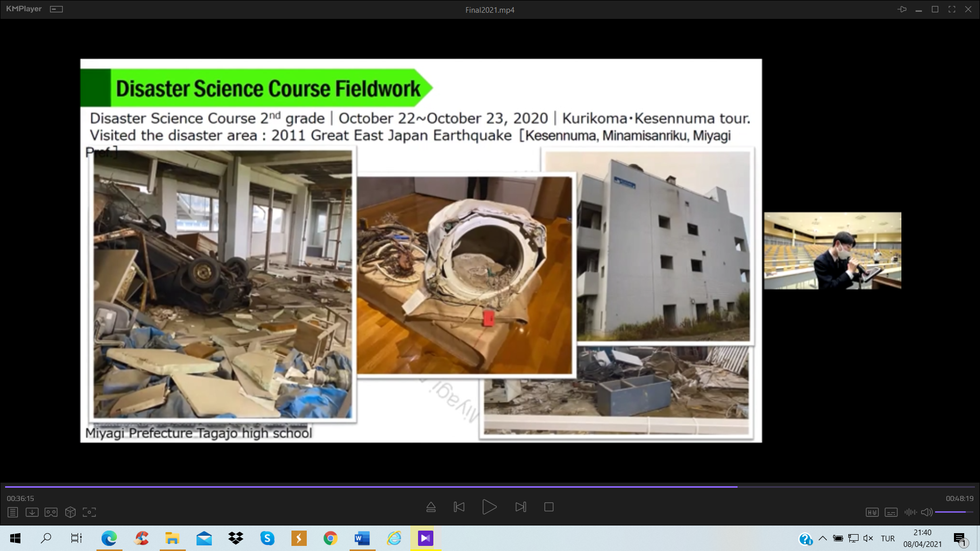This screenshot has width=980, height=551.
Task: Toggle hardware acceleration HW button
Action: pos(872,512)
